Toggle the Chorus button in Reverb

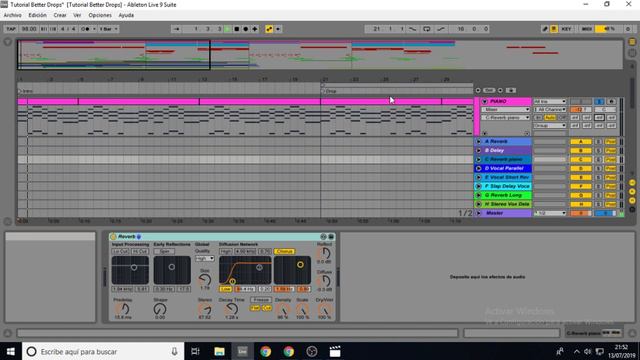pos(284,251)
